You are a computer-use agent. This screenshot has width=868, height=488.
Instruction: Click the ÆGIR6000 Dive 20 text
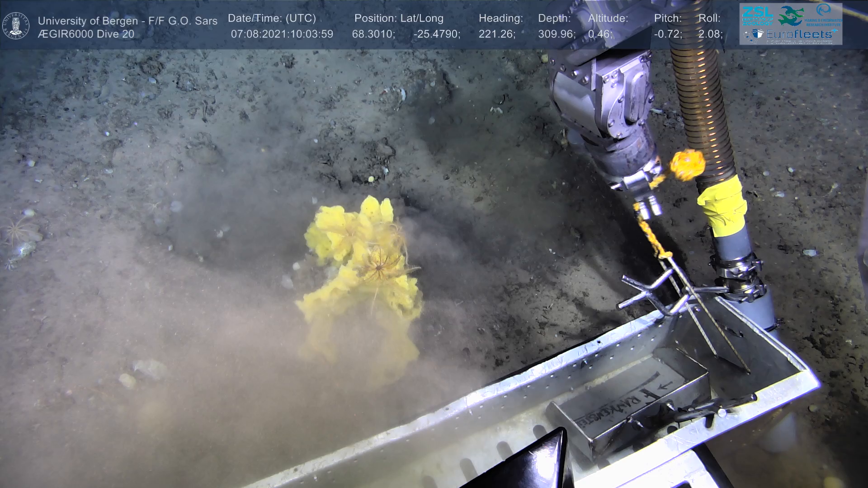coord(86,34)
